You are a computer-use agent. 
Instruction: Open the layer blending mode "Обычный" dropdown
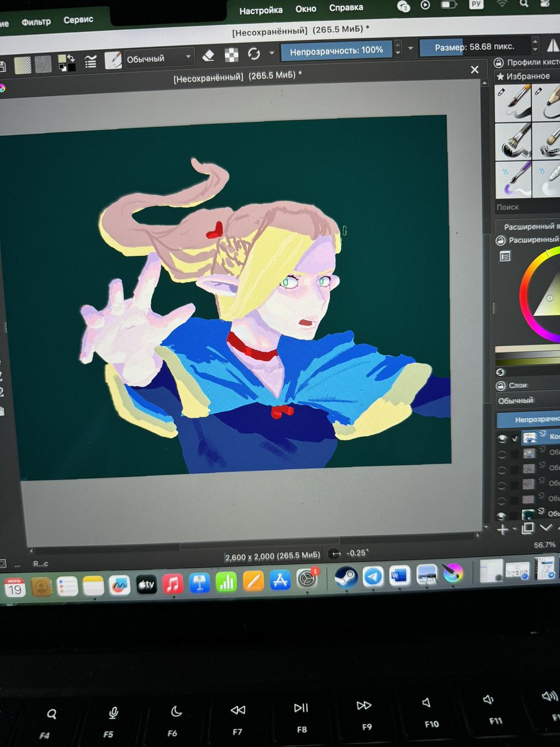528,400
